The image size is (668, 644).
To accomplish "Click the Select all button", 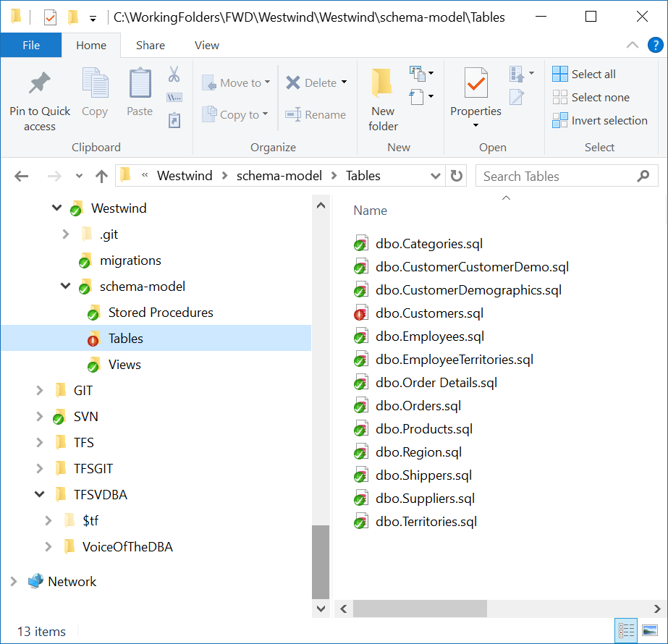I will click(x=585, y=74).
